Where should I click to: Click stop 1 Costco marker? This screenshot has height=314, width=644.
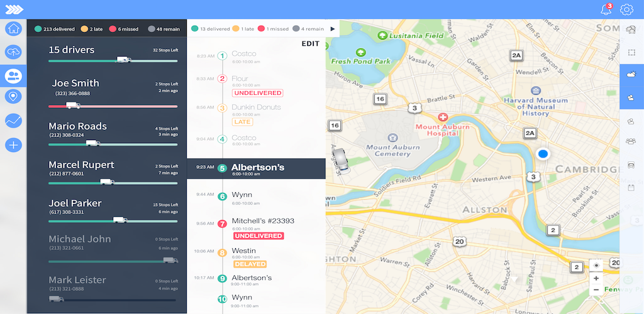pyautogui.click(x=222, y=56)
